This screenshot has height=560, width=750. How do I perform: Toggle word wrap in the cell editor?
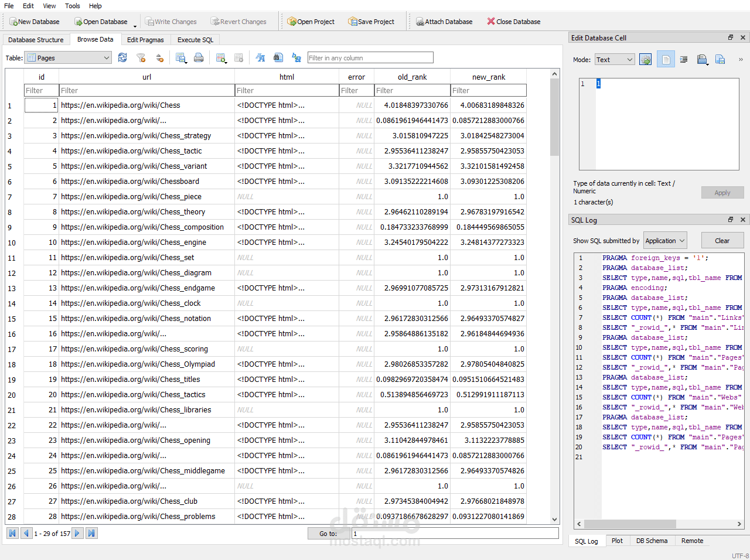click(666, 60)
